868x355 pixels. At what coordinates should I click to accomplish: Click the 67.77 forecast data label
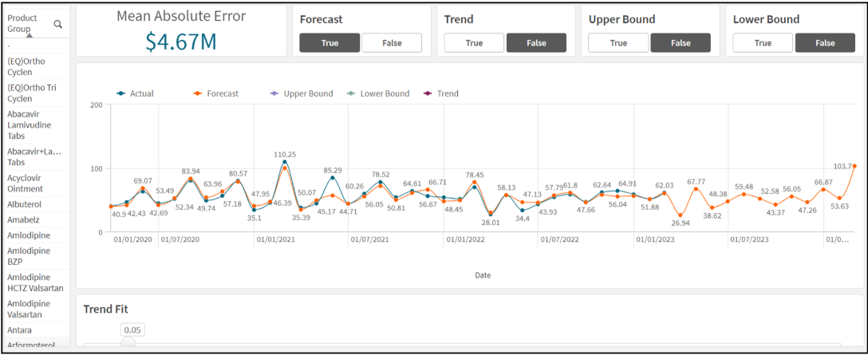click(x=697, y=182)
